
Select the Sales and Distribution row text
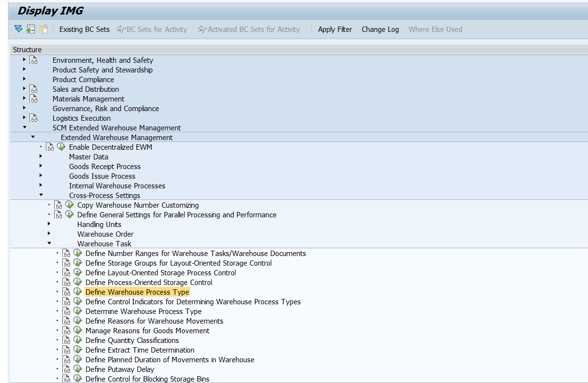(x=86, y=89)
